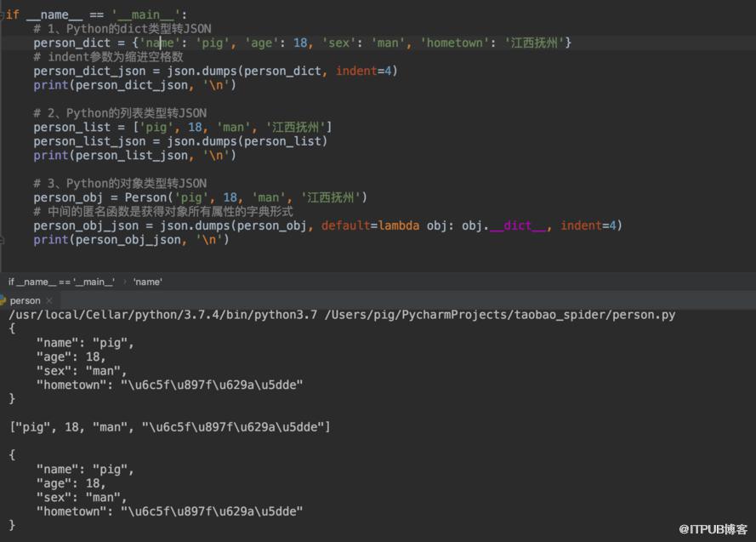
Task: Click the if __name__ == '__main__' breadcrumb
Action: [x=61, y=282]
